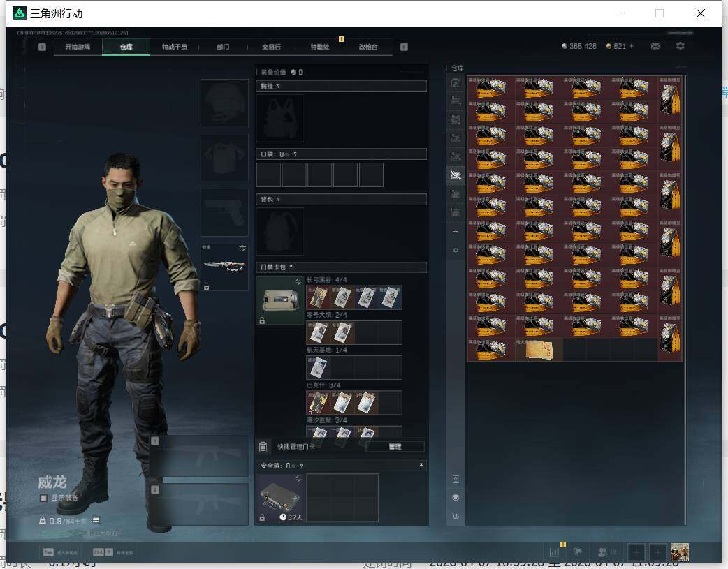Show help for 背包 section
This screenshot has height=569, width=728.
click(278, 200)
